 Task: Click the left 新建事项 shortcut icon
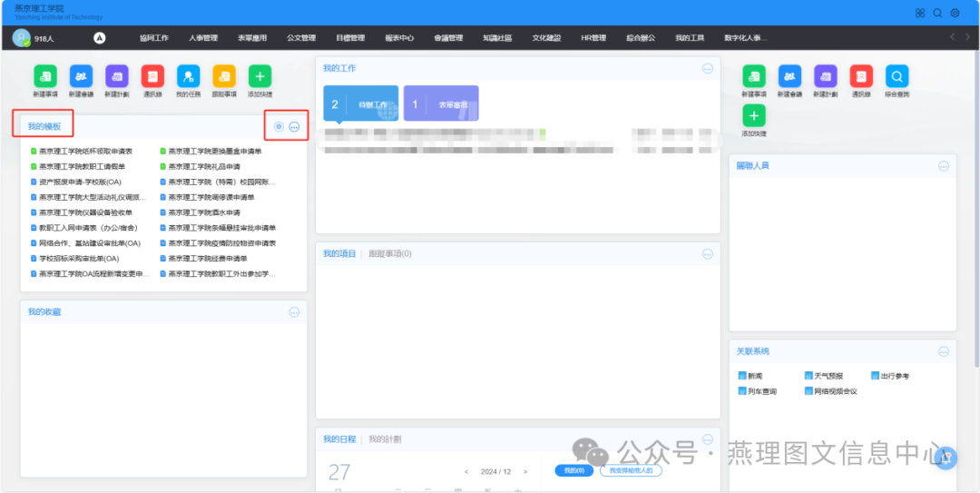pyautogui.click(x=45, y=77)
